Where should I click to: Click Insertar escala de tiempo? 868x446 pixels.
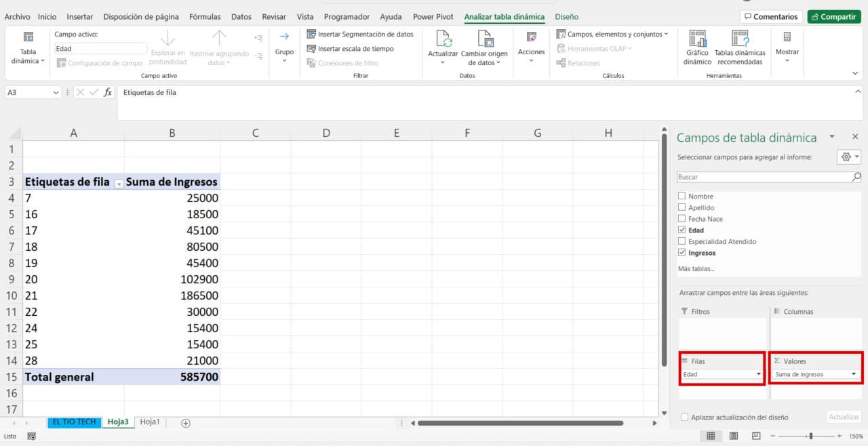coord(350,49)
